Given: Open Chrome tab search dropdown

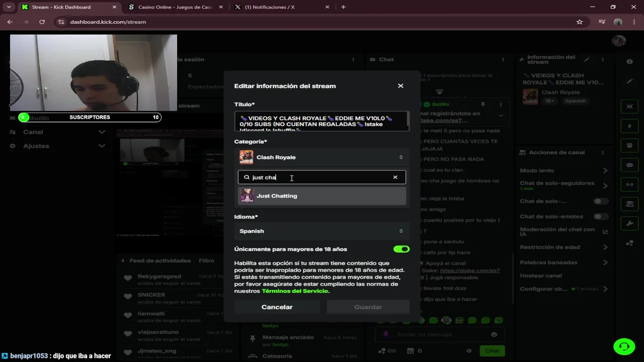Looking at the screenshot, I should tap(9, 7).
